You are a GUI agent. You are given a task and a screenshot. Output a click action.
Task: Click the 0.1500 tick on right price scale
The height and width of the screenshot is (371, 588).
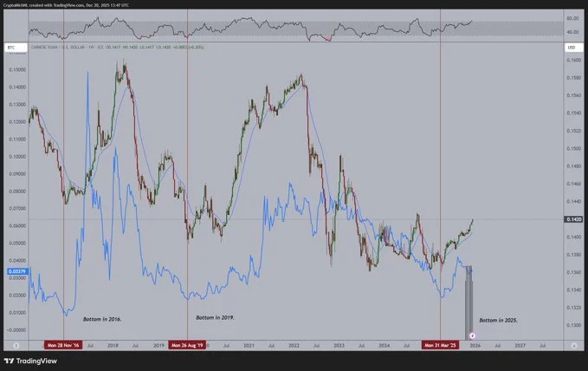coord(574,148)
